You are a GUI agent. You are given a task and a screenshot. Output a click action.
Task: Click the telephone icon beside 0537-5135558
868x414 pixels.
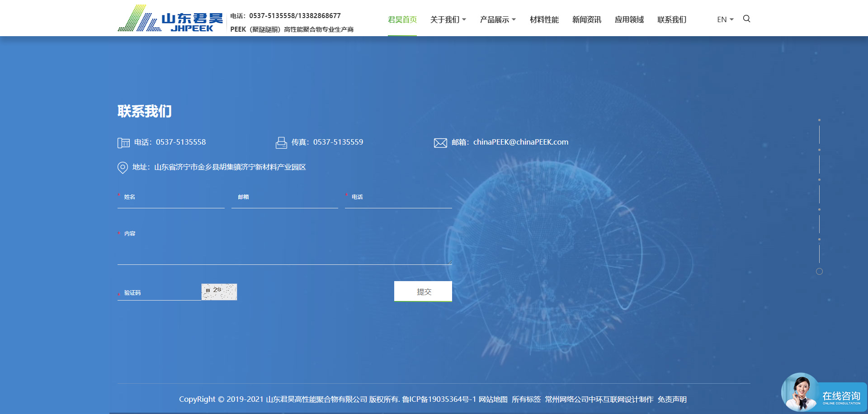pyautogui.click(x=123, y=143)
